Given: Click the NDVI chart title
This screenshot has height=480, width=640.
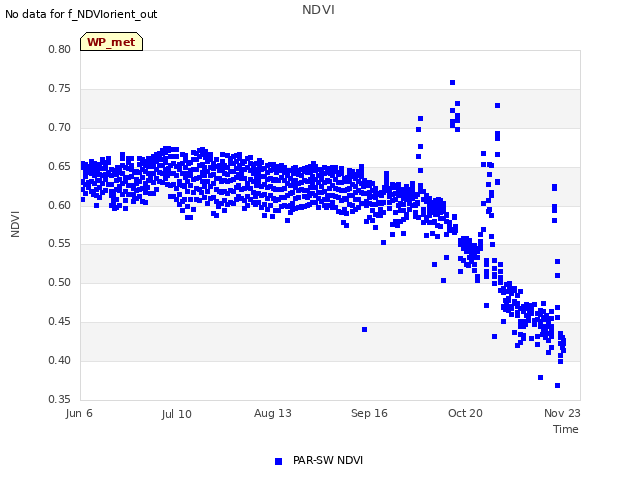Looking at the screenshot, I should click(x=318, y=10).
